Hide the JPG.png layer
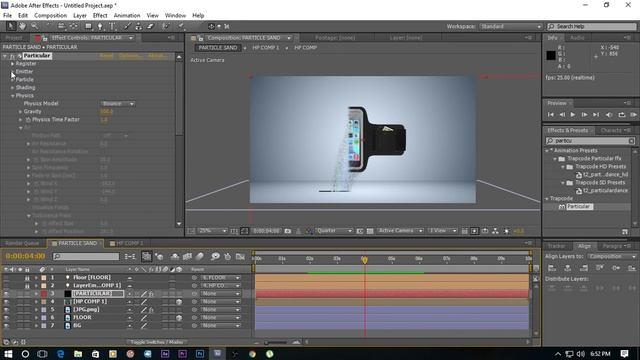 click(x=6, y=310)
